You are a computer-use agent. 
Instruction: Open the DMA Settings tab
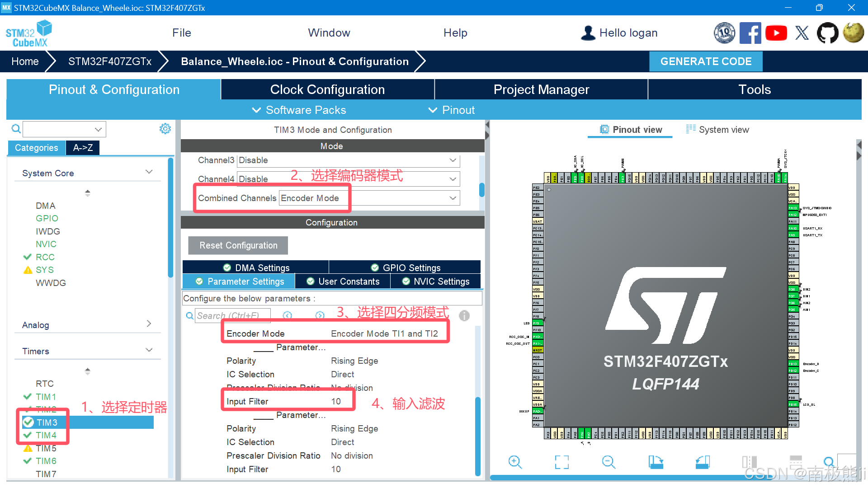(256, 267)
